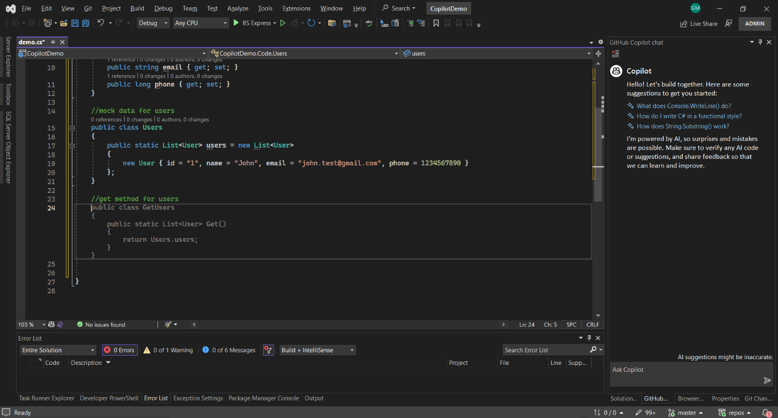The image size is (778, 418).
Task: Click the 'What does Console.WriteLine() do?' suggestion
Action: (x=684, y=106)
